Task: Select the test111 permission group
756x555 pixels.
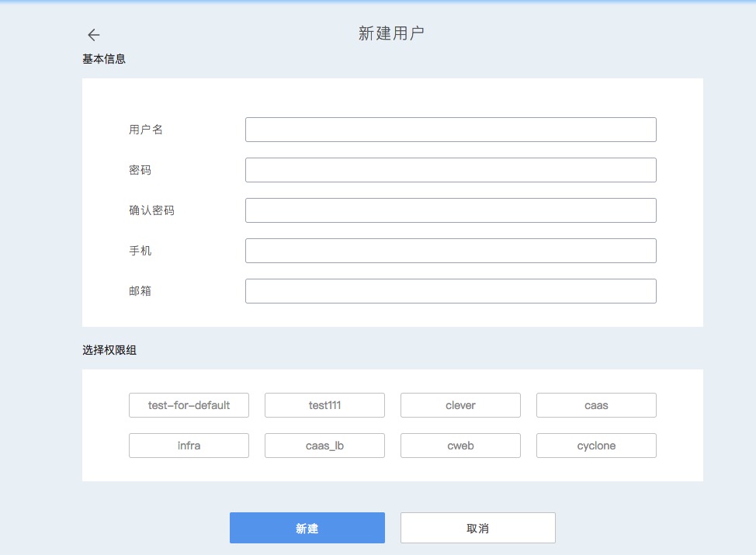Action: coord(324,405)
